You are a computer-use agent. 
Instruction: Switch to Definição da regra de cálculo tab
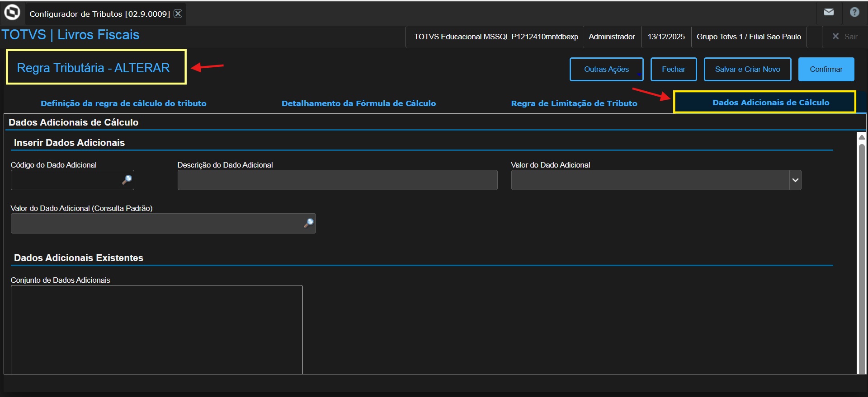(x=123, y=103)
